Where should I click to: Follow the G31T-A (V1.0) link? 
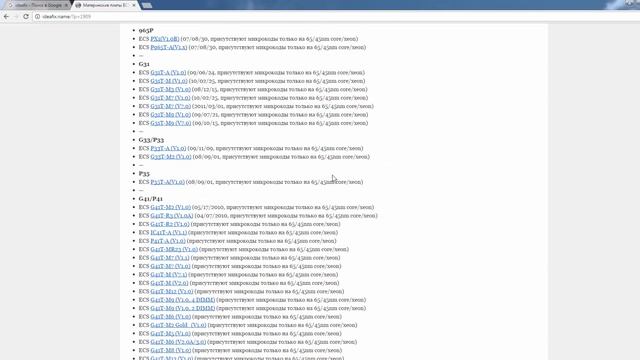pyautogui.click(x=168, y=73)
